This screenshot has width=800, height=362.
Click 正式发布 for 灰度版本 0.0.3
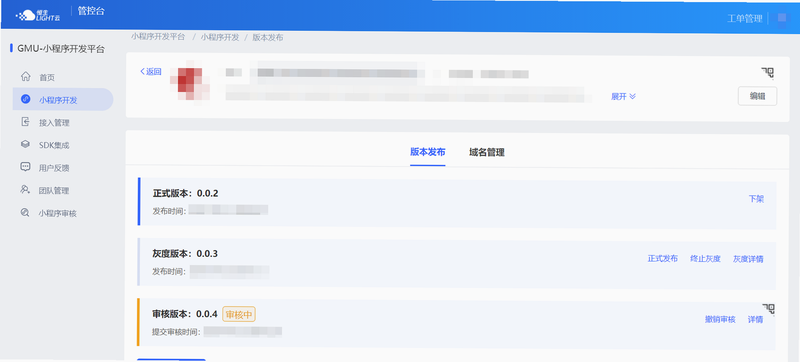pos(663,258)
